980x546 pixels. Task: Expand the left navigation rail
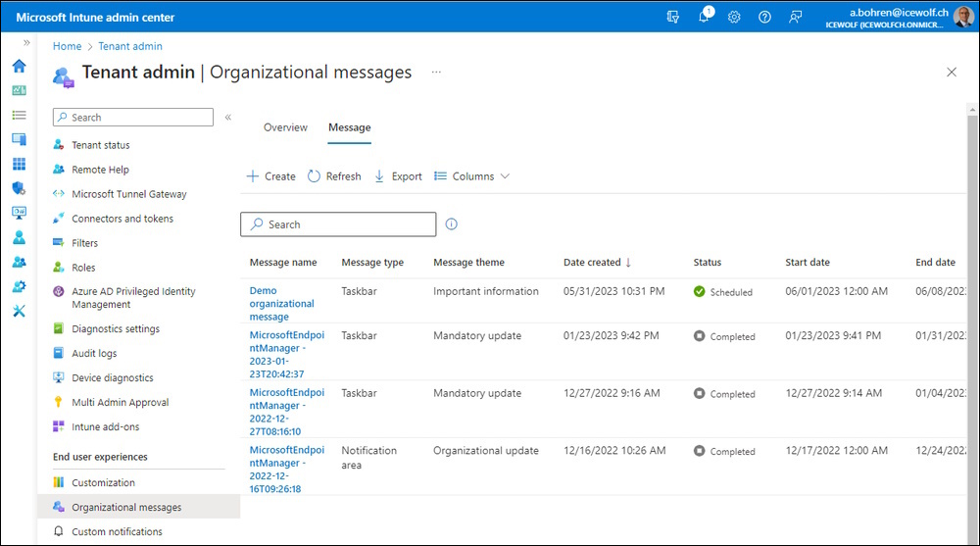[26, 42]
